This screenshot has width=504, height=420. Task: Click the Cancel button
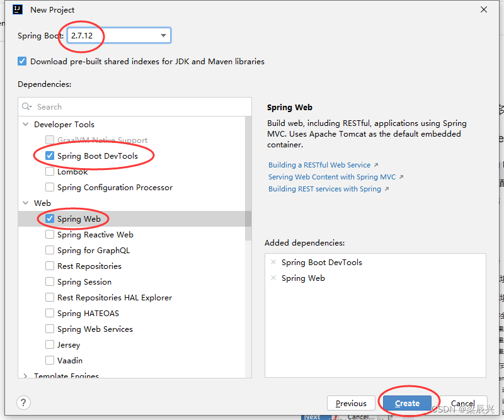463,403
